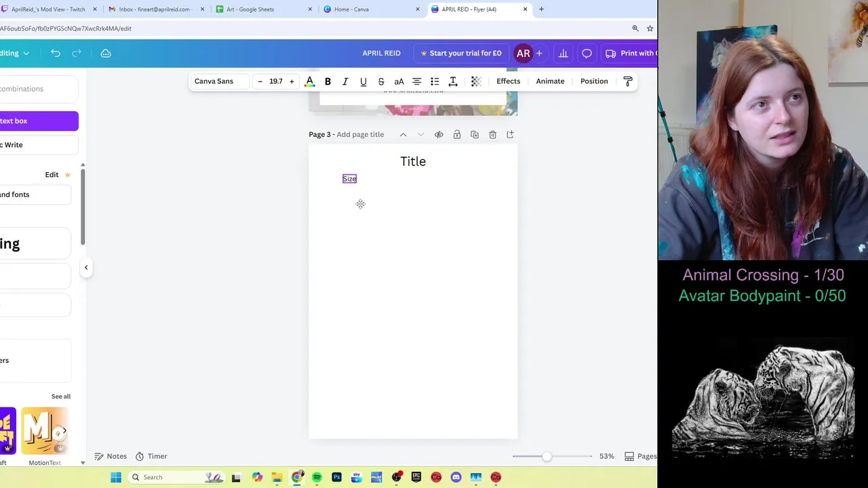Toggle bold formatting
The image size is (868, 488).
coord(328,81)
